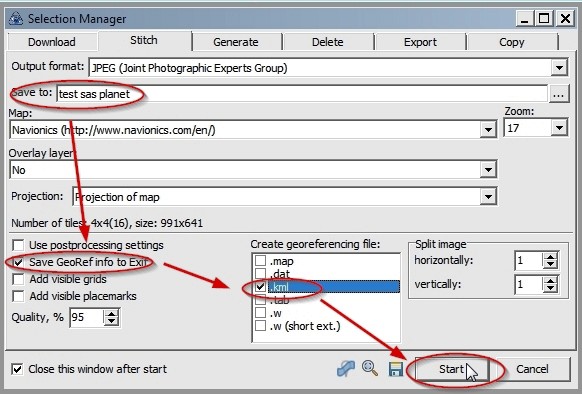This screenshot has width=582, height=394.
Task: Click the magnifier zoom icon beside Start
Action: 370,368
